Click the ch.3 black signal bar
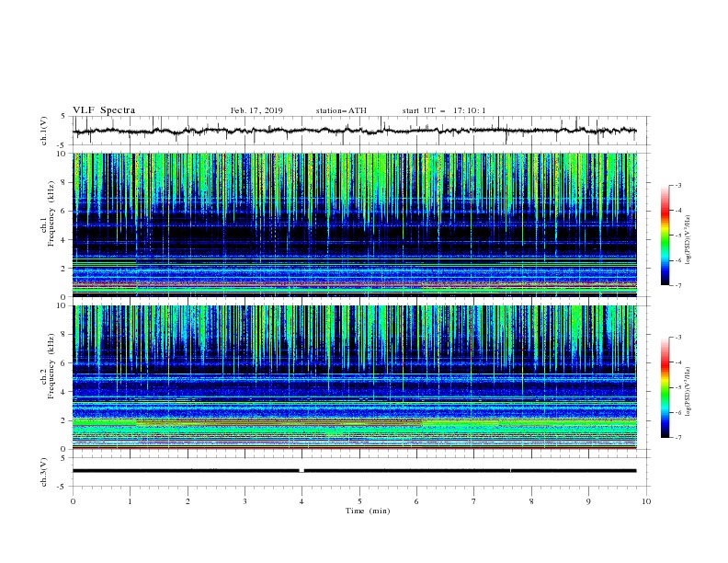728x563 pixels. (355, 471)
